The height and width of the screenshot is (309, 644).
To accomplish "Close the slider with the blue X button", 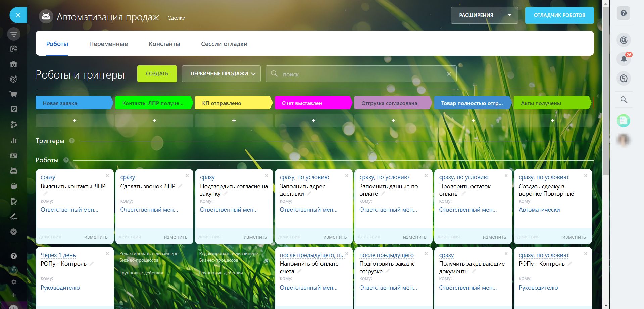I will point(18,15).
